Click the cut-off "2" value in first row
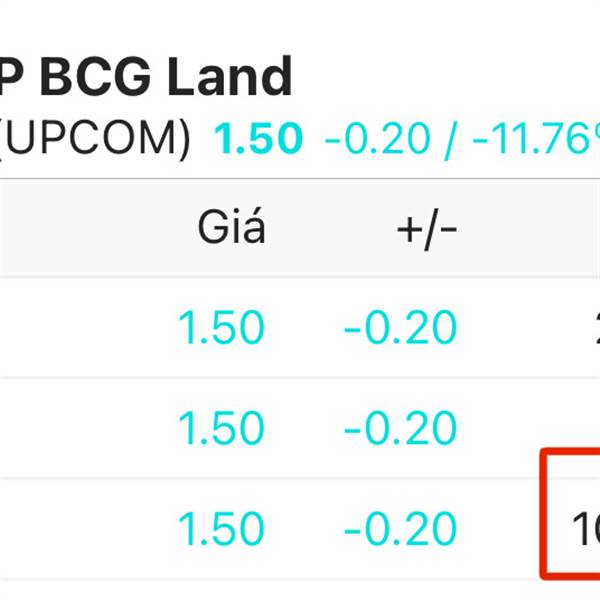The image size is (600, 600). click(594, 328)
